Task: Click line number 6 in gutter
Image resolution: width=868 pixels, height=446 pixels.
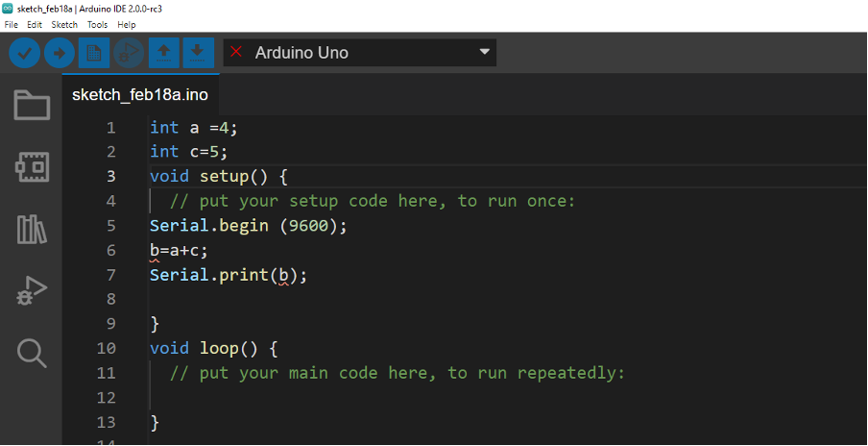Action: (x=110, y=251)
